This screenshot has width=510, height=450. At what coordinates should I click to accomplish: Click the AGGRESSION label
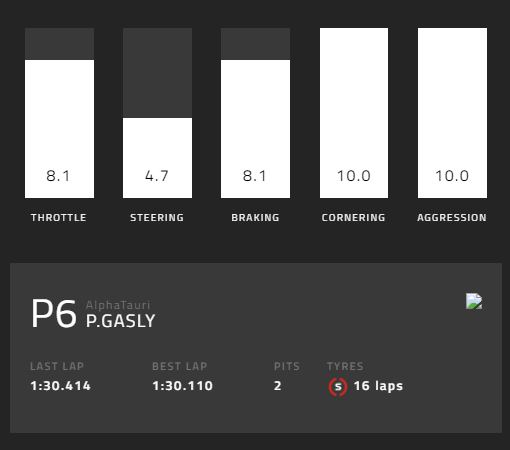[452, 218]
